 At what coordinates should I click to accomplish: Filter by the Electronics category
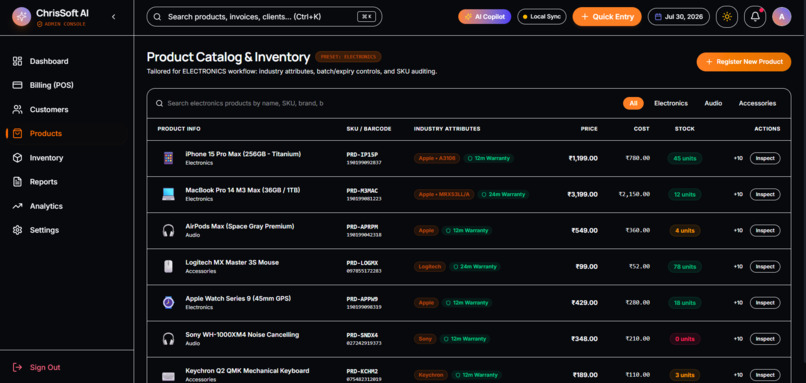671,103
